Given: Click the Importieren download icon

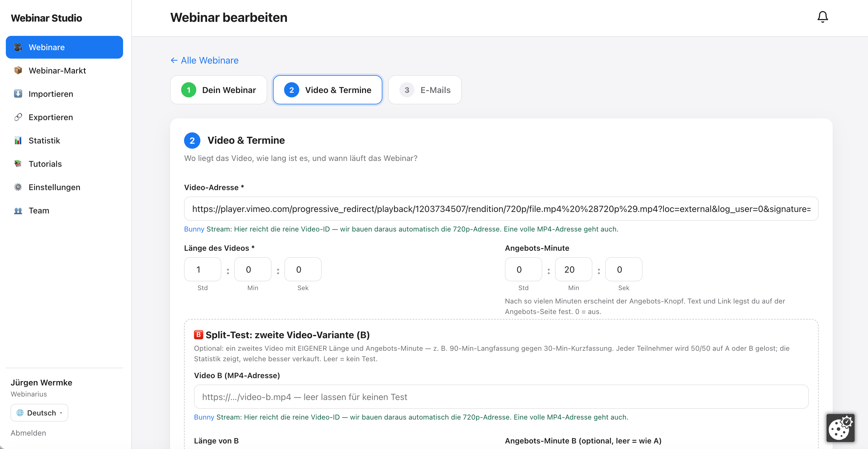Looking at the screenshot, I should (x=18, y=94).
